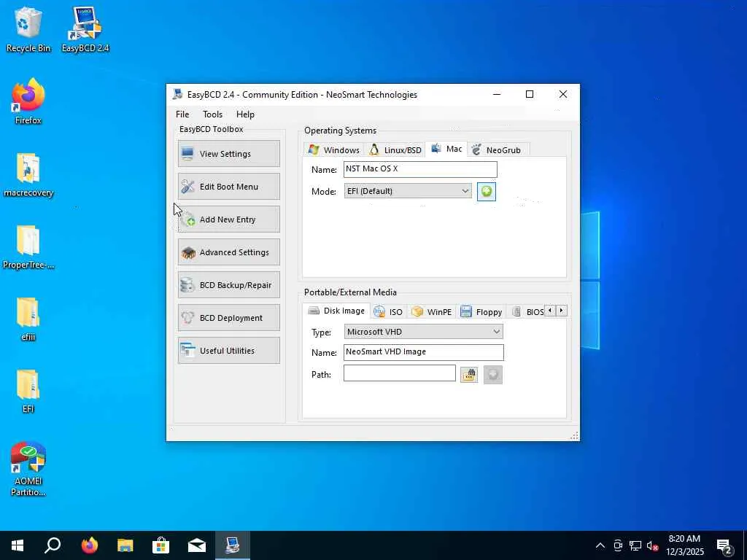Select the AOMEI Partition desktop shortcut
Screen dimensions: 747x560
point(28,469)
